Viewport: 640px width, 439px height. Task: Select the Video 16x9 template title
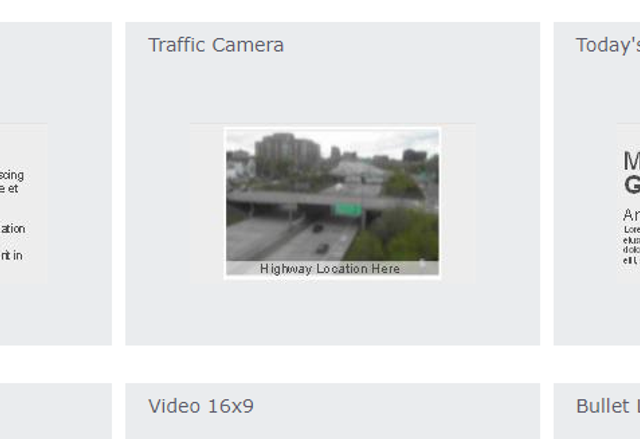(201, 406)
